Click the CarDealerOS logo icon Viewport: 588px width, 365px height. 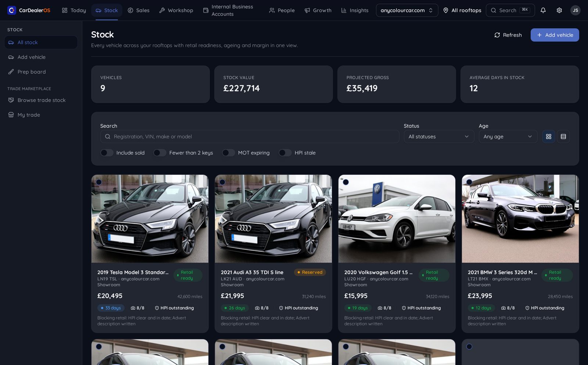12,10
